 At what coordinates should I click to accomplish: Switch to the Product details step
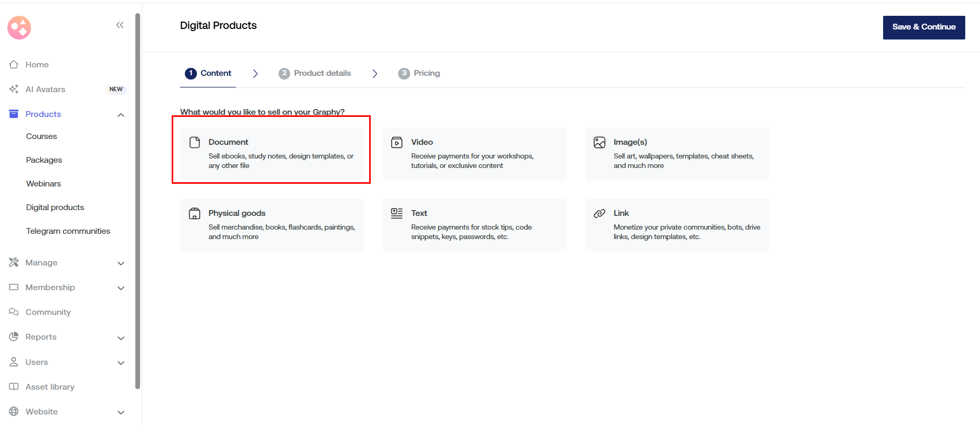coord(315,73)
